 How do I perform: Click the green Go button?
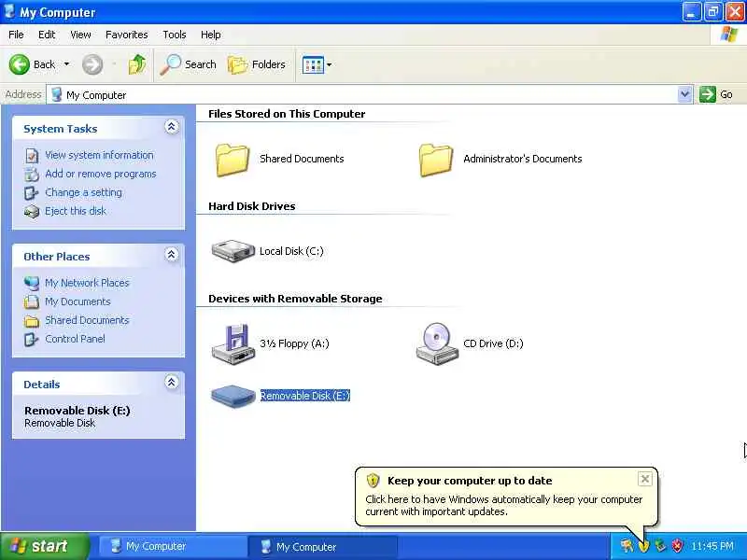pos(716,94)
